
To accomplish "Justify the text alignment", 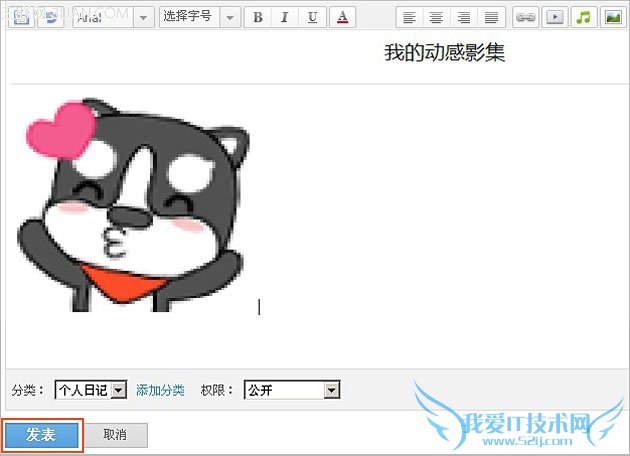I will [x=491, y=17].
